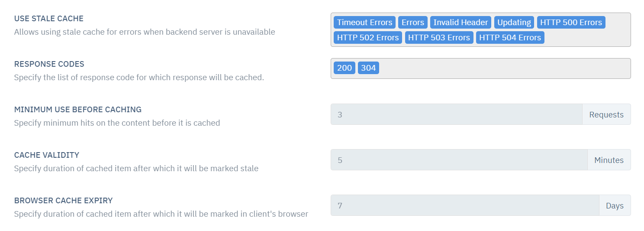
Task: Click the HTTP 504 Errors tag
Action: tap(510, 38)
